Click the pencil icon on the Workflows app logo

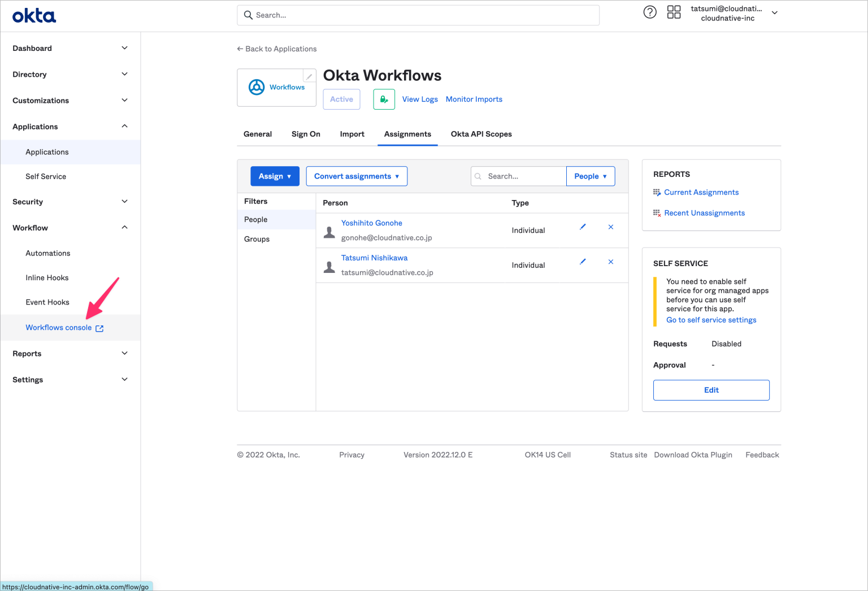[309, 75]
